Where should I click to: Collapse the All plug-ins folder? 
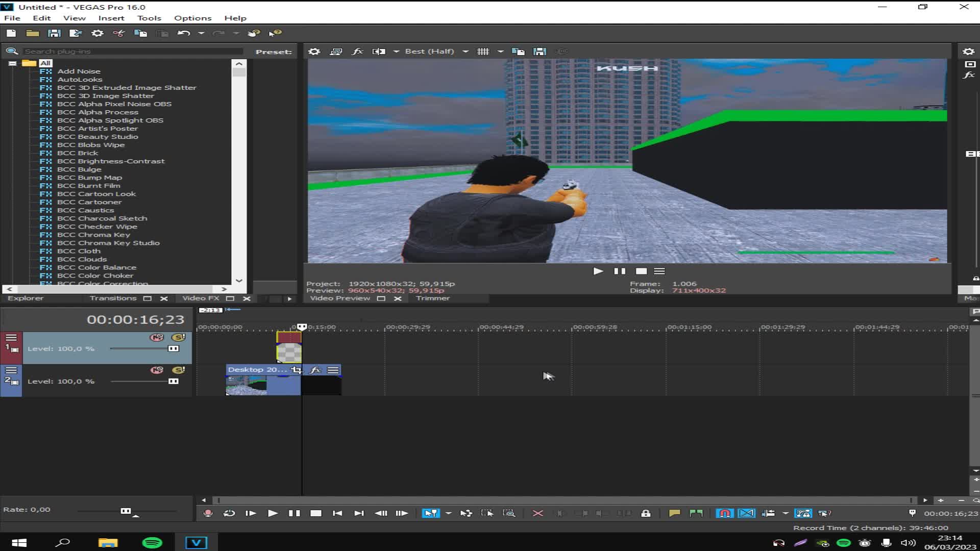click(x=12, y=63)
